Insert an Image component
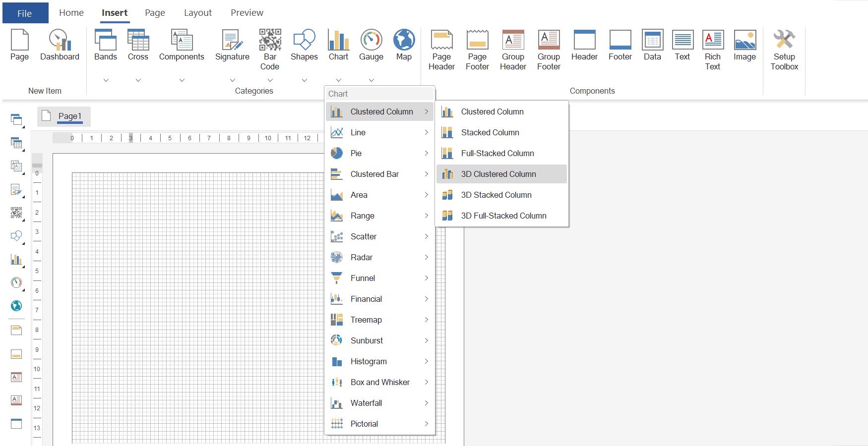 (x=744, y=45)
